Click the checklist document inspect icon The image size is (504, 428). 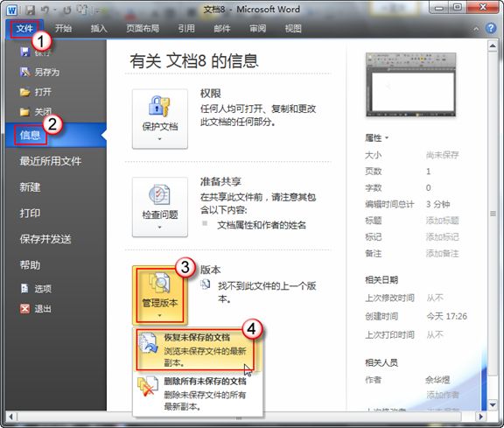[x=159, y=194]
